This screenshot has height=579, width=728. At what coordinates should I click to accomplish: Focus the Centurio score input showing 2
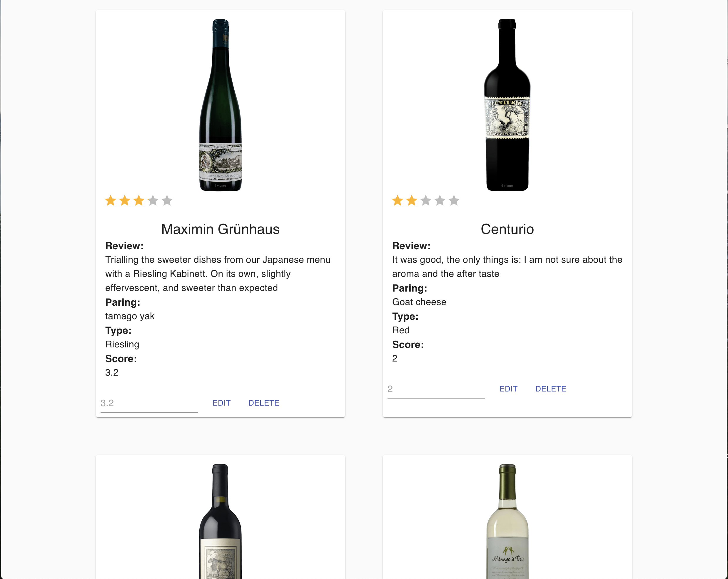pyautogui.click(x=436, y=389)
